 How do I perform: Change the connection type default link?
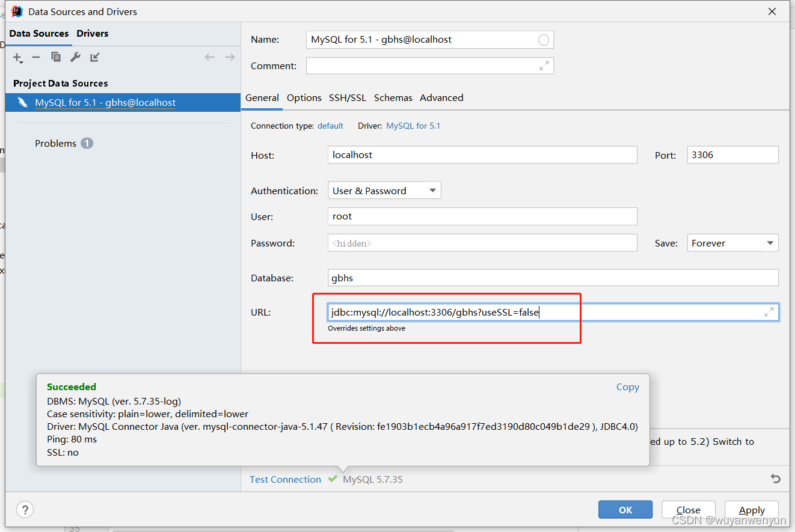click(330, 126)
